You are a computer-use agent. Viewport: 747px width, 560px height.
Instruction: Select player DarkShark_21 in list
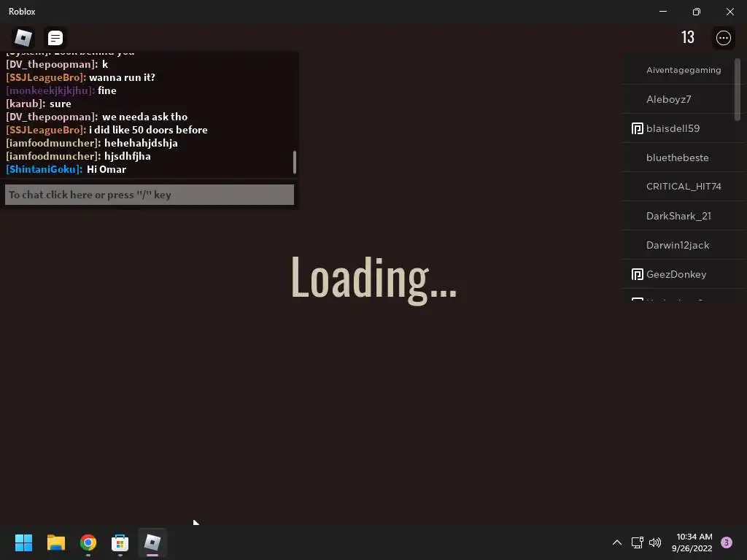click(x=683, y=216)
